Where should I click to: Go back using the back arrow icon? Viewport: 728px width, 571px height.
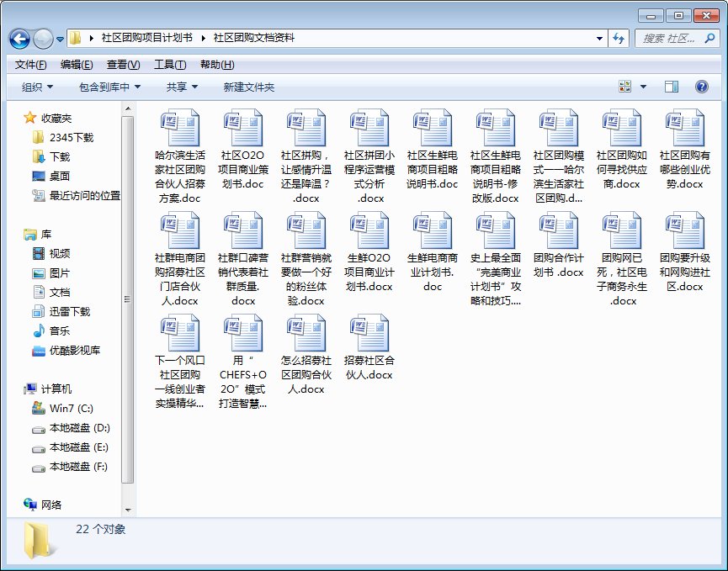tap(19, 39)
